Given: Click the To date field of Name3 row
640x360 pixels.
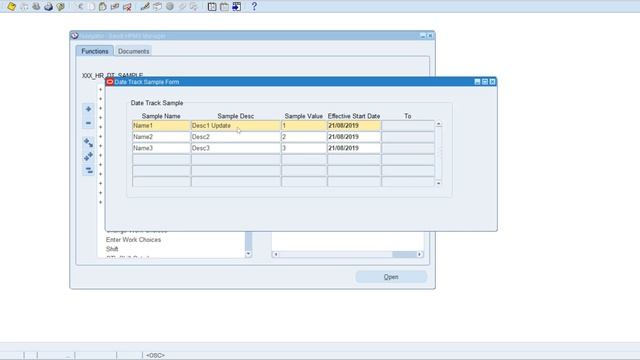Looking at the screenshot, I should (x=408, y=148).
